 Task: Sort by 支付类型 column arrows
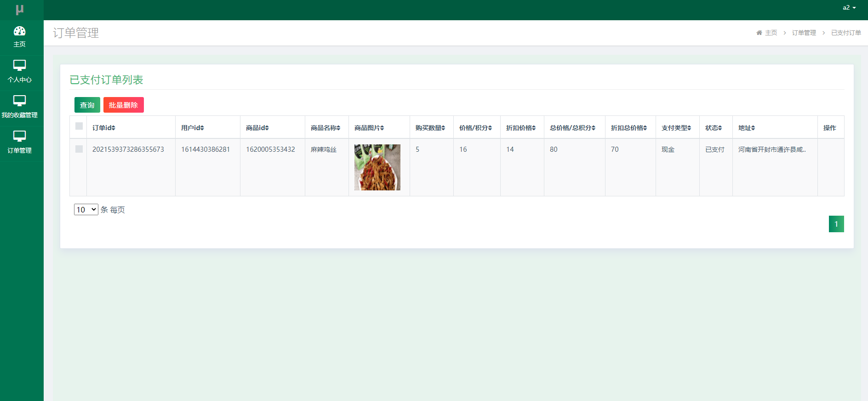689,128
